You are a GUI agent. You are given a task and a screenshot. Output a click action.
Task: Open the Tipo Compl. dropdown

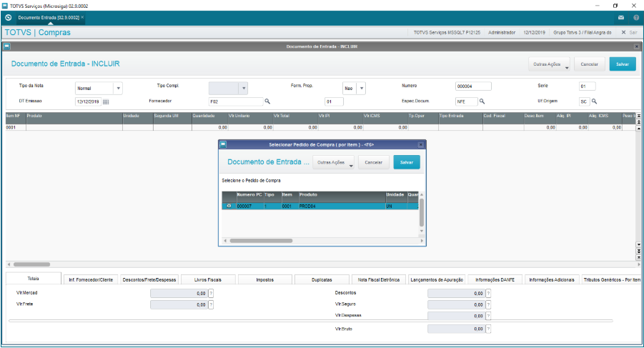(244, 88)
